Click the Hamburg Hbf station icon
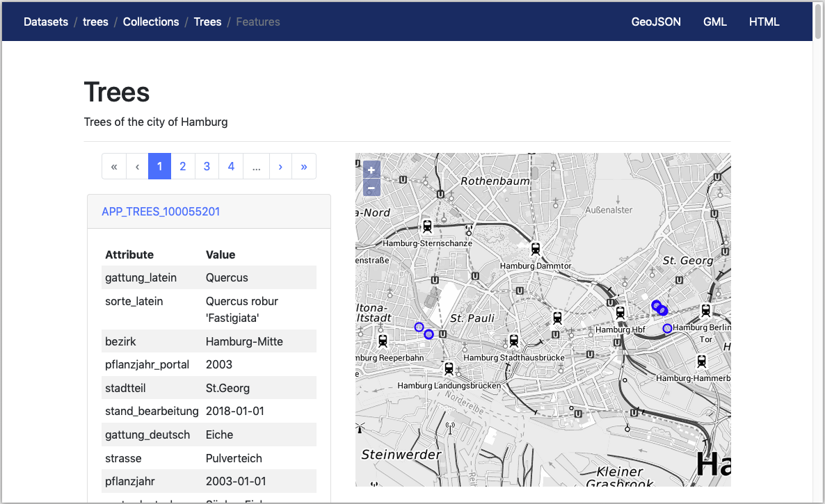 coord(620,314)
